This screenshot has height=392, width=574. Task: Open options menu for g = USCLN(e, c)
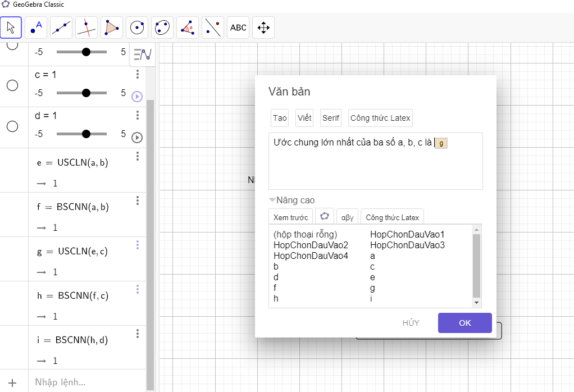pos(138,245)
